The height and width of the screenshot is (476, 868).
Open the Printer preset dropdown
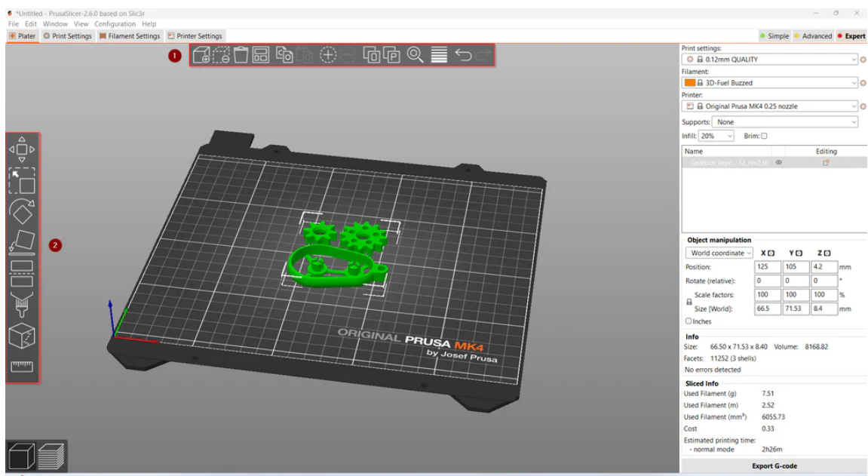pos(770,106)
